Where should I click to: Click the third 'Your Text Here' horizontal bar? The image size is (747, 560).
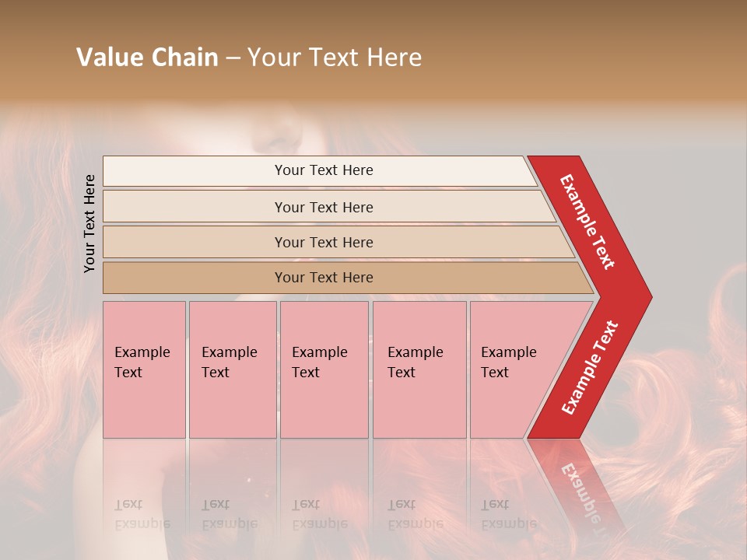[x=338, y=242]
